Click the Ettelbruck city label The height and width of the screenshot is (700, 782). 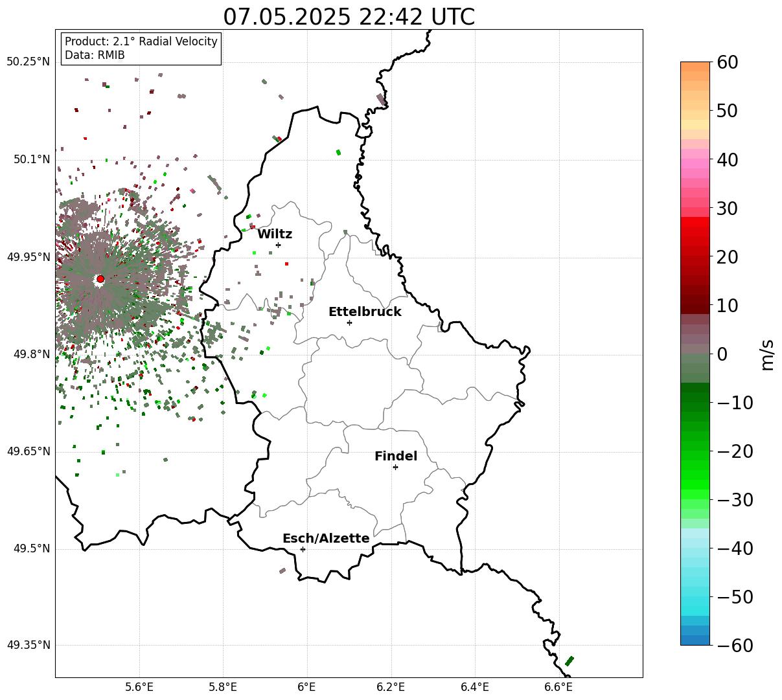(365, 312)
